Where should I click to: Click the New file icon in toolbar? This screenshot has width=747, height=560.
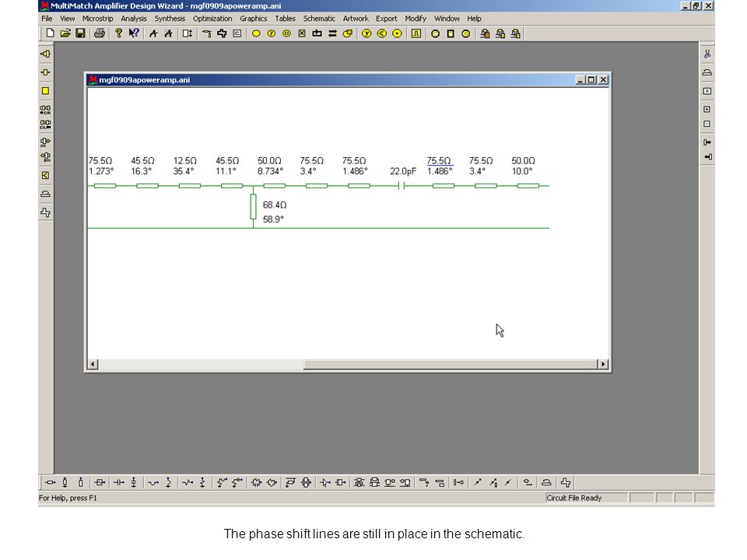pyautogui.click(x=50, y=33)
